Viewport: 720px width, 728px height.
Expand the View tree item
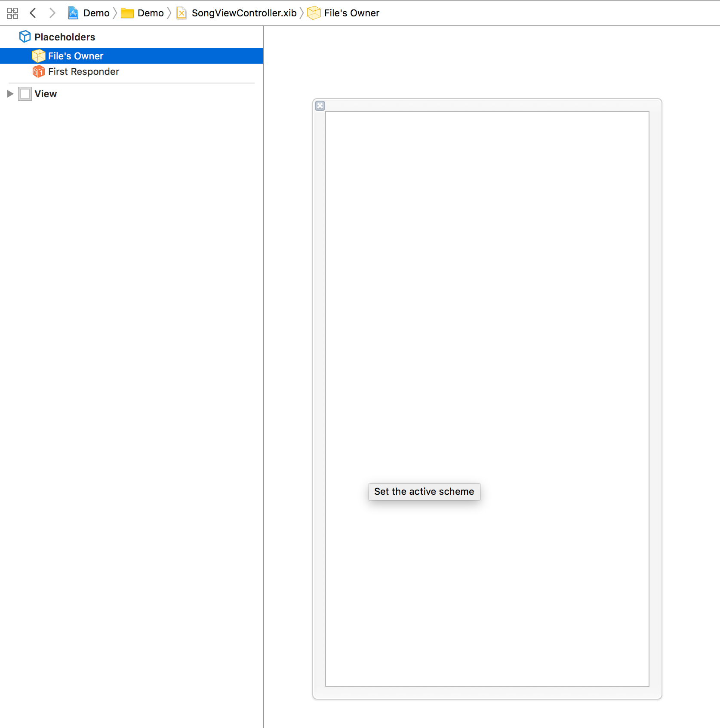click(9, 94)
